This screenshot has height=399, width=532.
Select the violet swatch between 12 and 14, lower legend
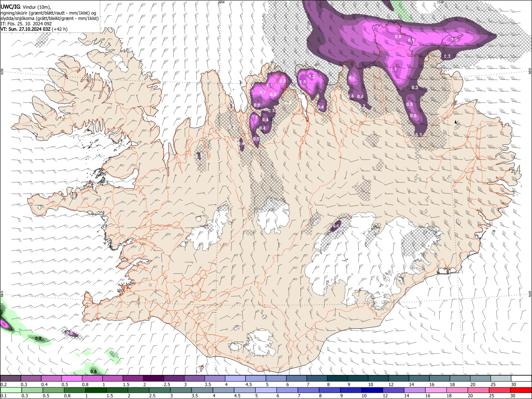click(394, 390)
